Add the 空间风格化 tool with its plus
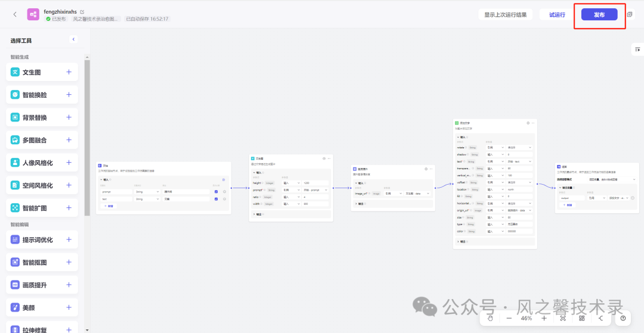Screen dimensions: 644x333 (x=69, y=185)
